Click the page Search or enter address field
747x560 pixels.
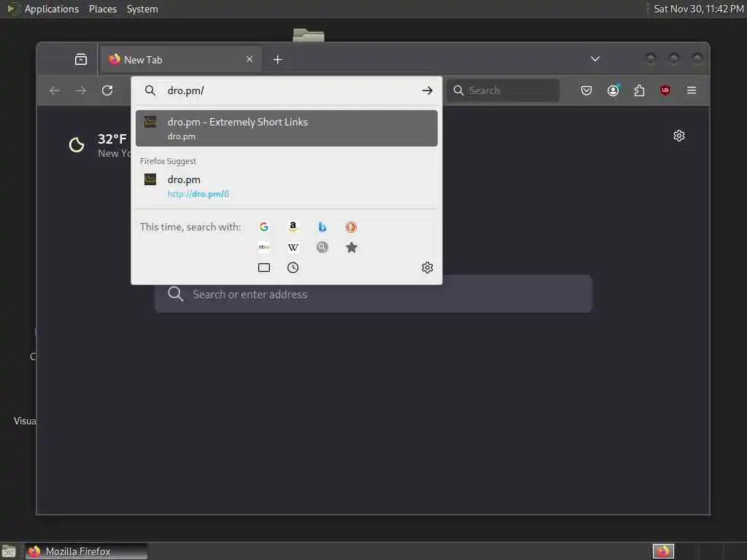tap(373, 294)
